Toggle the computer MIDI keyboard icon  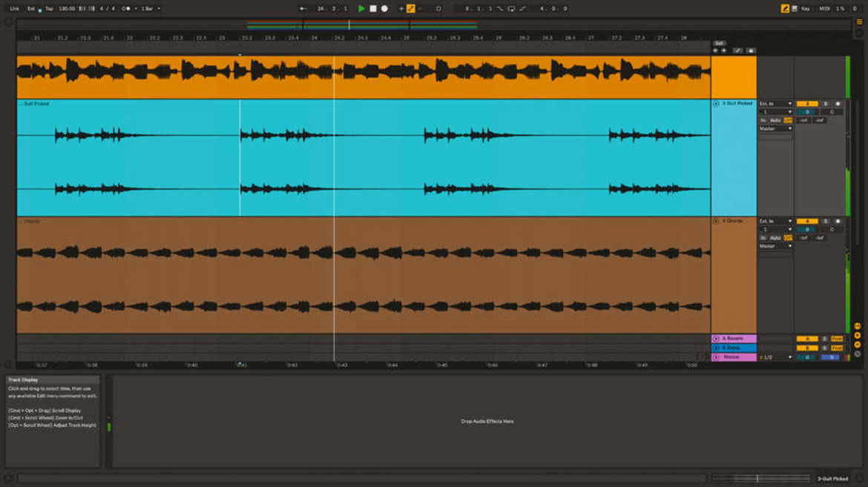click(795, 9)
